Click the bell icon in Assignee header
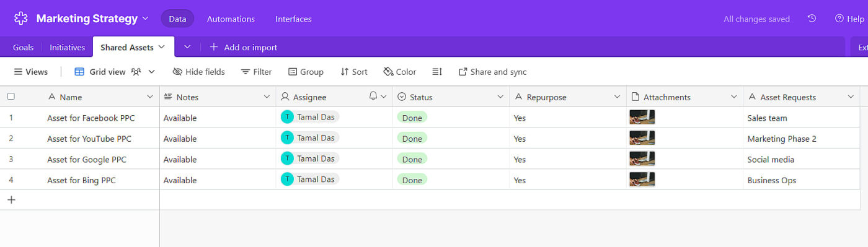The height and width of the screenshot is (247, 868). coord(373,97)
